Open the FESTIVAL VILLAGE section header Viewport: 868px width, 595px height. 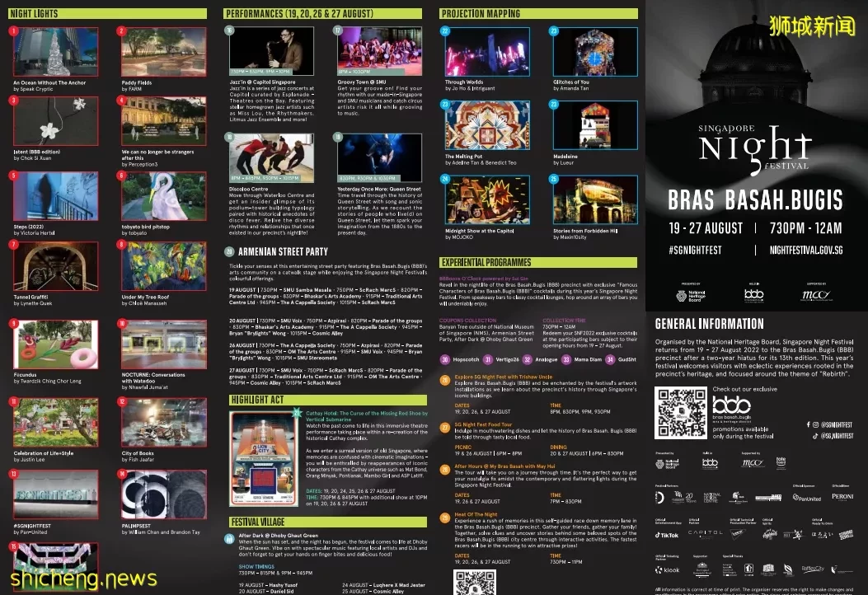click(328, 522)
